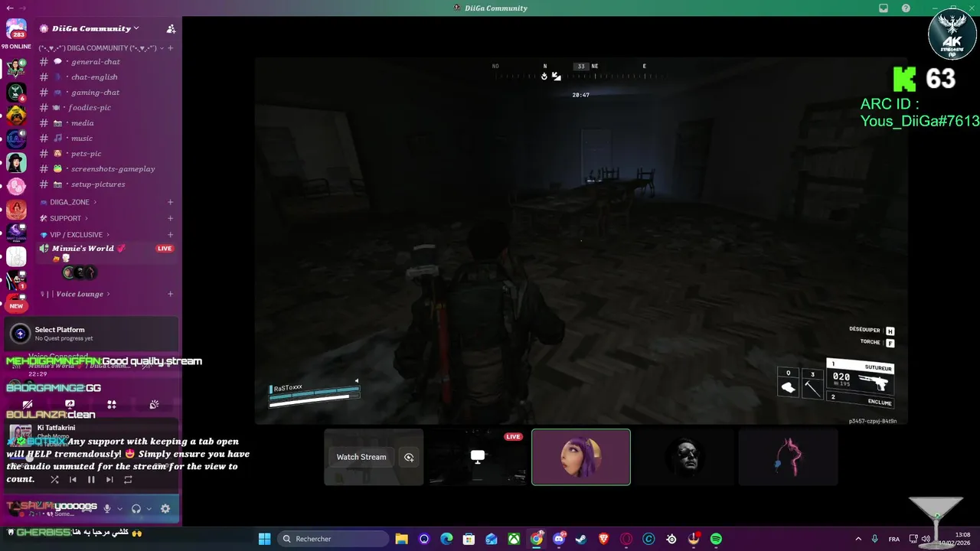Select the woman in black hat server icon
Screen dimensions: 980x551
(16, 162)
